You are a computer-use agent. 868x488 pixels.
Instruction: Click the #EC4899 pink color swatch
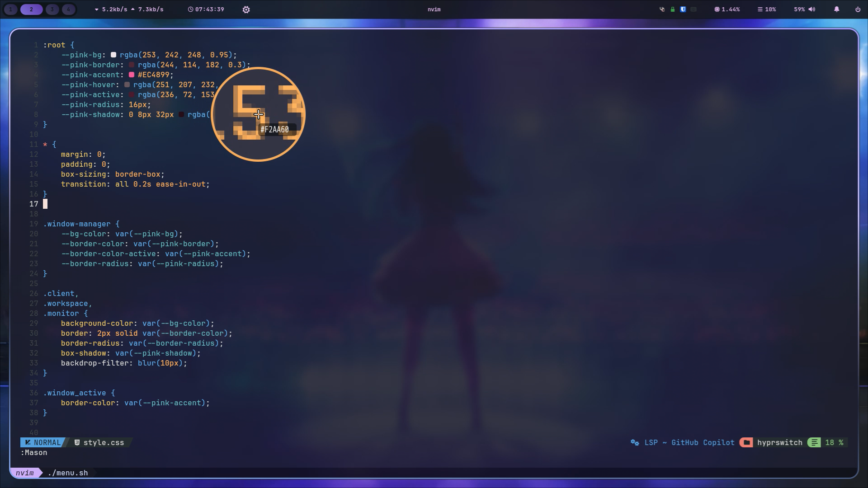point(132,75)
